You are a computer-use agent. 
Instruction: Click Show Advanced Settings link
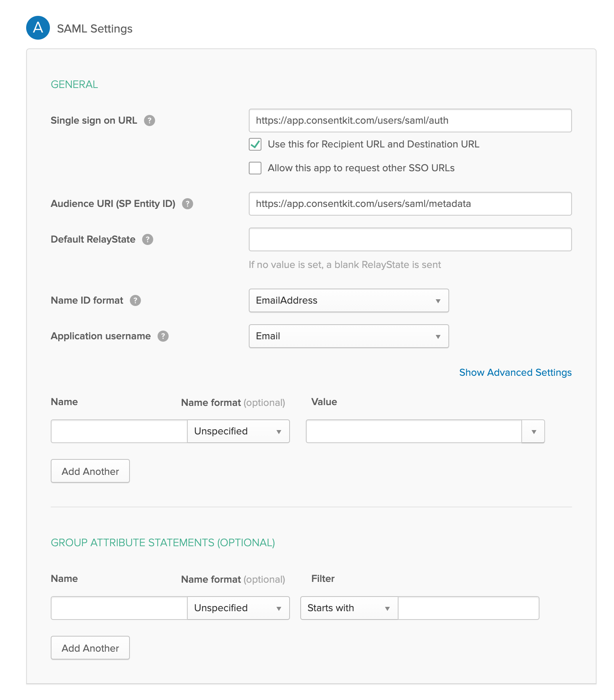(x=515, y=373)
